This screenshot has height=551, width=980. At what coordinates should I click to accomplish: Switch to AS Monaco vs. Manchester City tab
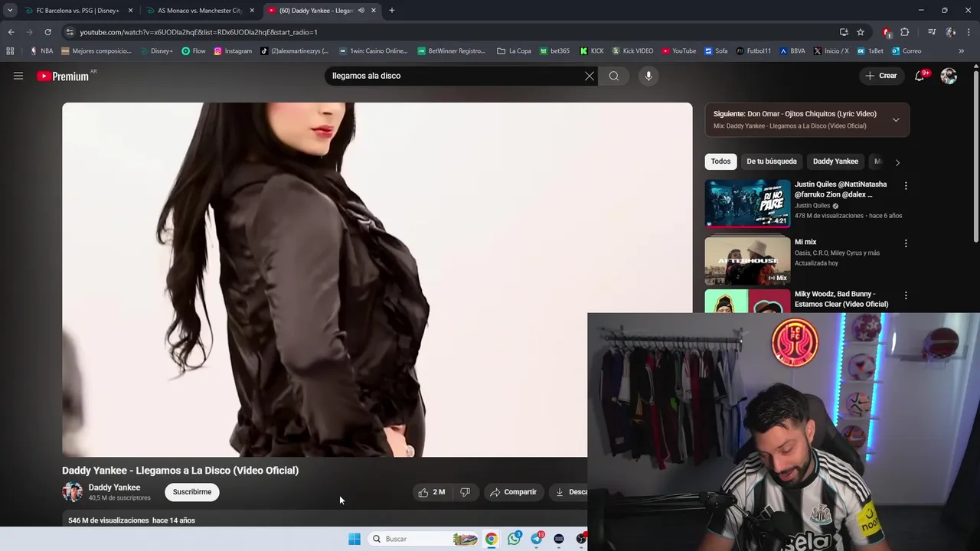coord(200,11)
